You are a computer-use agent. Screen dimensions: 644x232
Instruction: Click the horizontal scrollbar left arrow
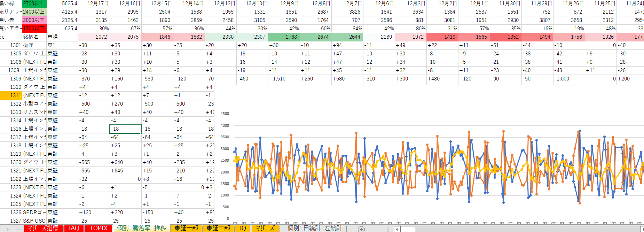click(397, 229)
